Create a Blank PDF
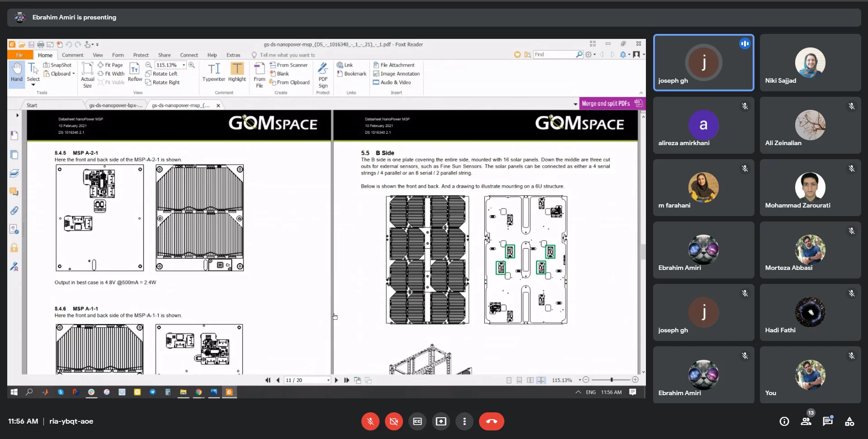The image size is (868, 439). click(280, 74)
